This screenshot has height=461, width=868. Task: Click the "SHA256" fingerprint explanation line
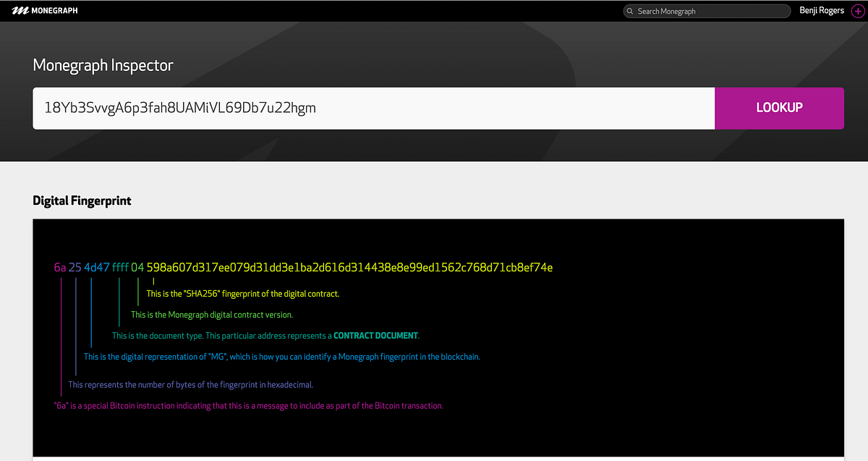point(242,294)
